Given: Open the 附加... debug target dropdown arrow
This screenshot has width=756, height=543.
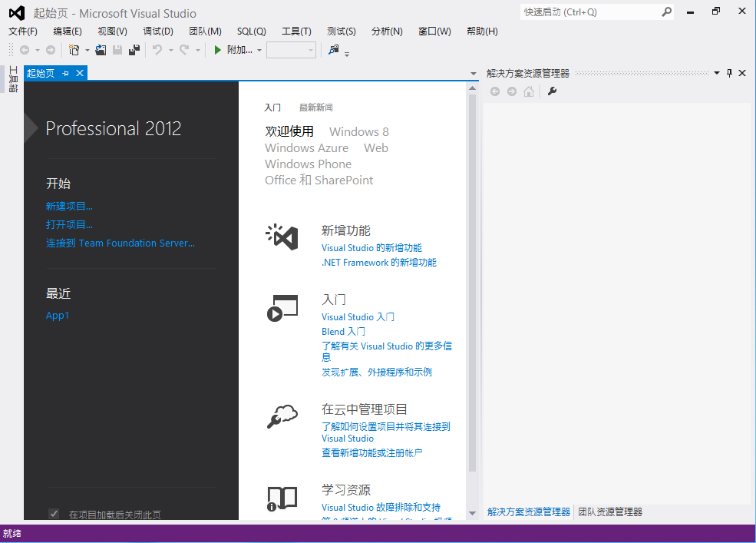Looking at the screenshot, I should (x=259, y=50).
